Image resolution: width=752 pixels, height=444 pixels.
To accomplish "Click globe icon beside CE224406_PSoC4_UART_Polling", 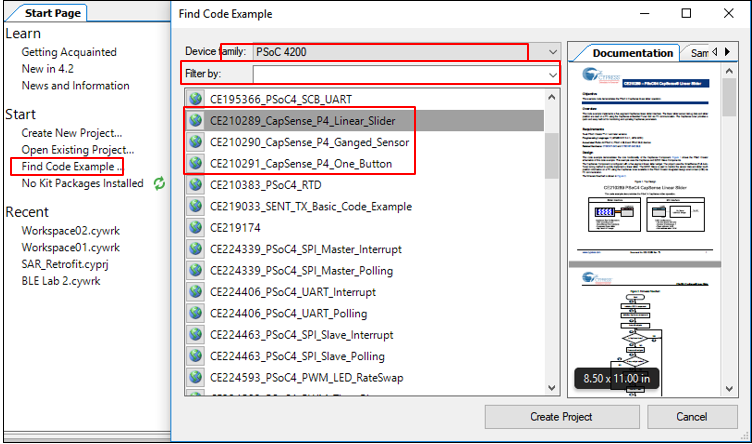I will click(196, 313).
